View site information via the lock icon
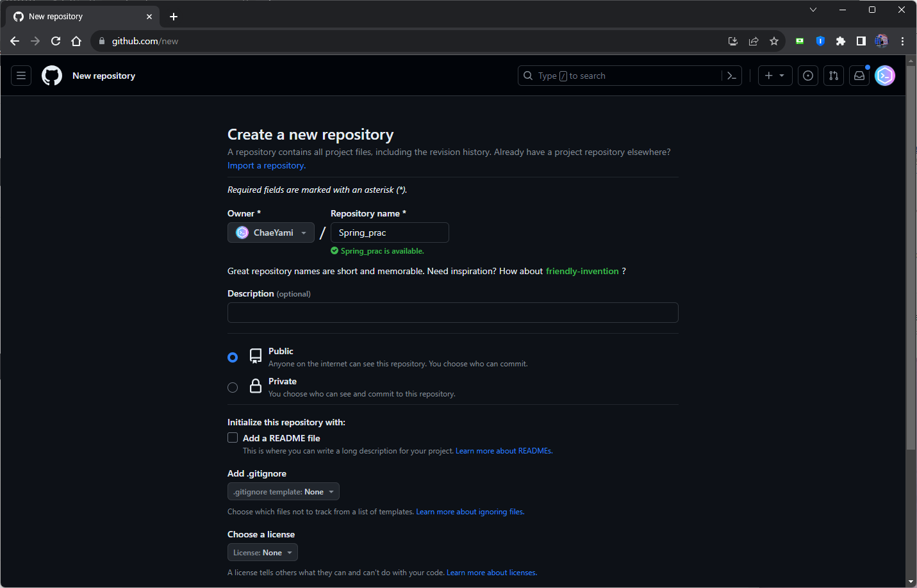 pyautogui.click(x=101, y=41)
